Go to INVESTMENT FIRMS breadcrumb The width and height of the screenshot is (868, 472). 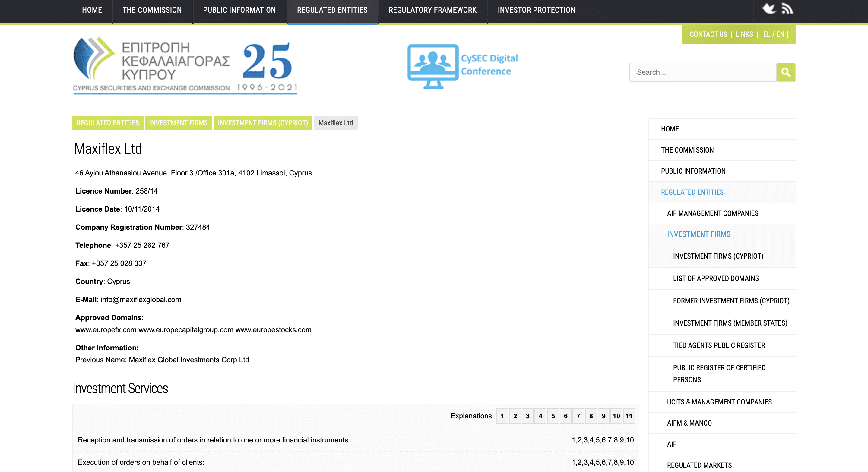pos(178,123)
